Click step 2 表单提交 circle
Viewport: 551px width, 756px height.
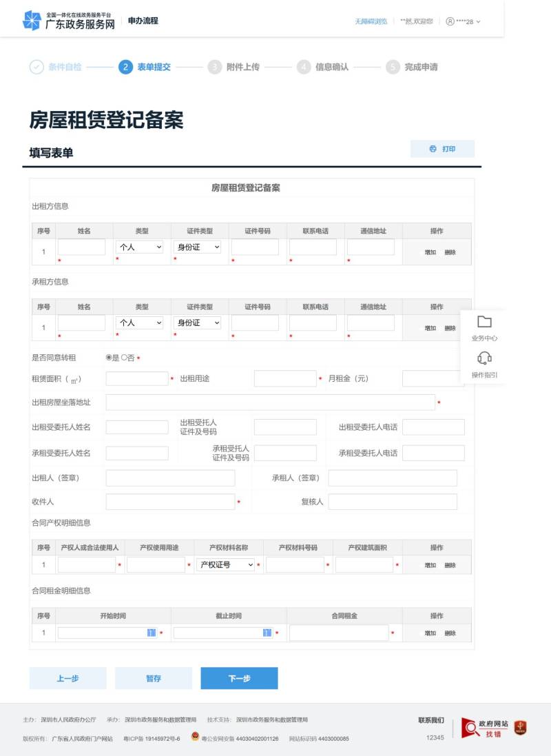tap(125, 67)
